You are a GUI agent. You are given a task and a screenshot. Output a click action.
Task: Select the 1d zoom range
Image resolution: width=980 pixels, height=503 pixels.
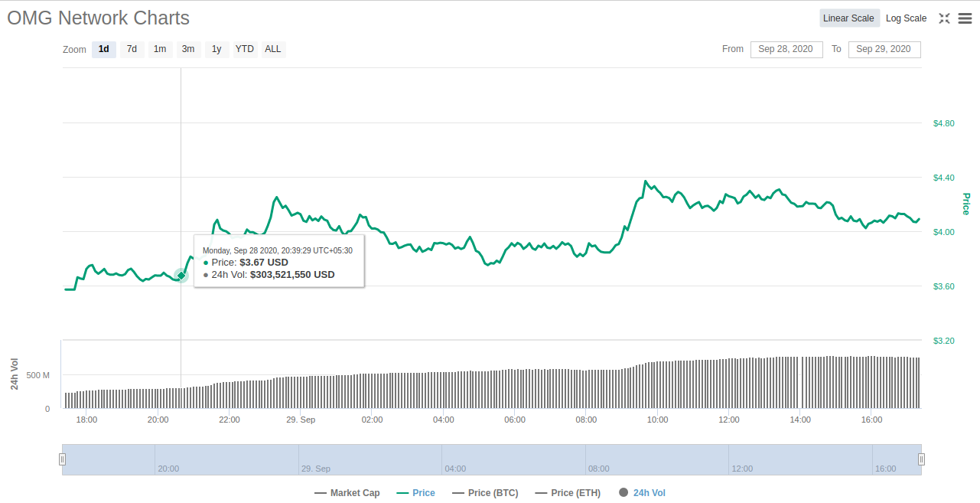pos(104,49)
